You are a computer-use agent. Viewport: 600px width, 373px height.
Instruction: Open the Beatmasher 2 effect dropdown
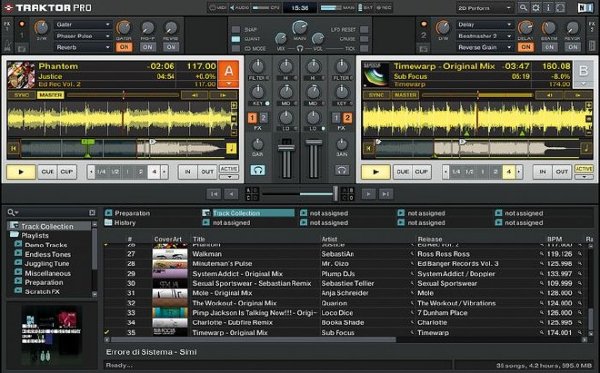pyautogui.click(x=484, y=36)
